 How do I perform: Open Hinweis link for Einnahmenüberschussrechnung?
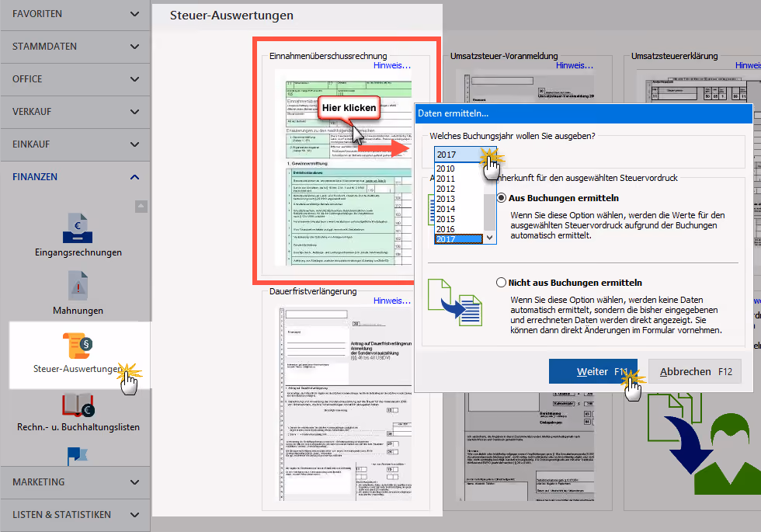click(392, 65)
